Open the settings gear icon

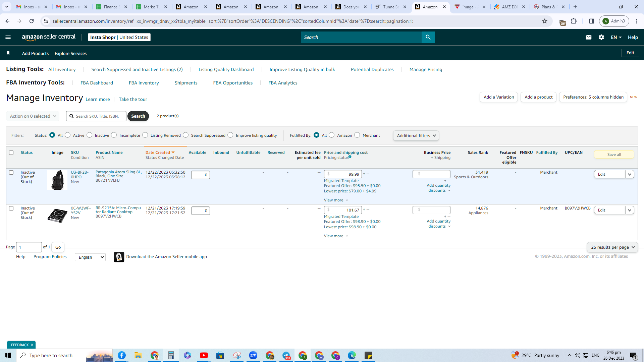point(601,37)
